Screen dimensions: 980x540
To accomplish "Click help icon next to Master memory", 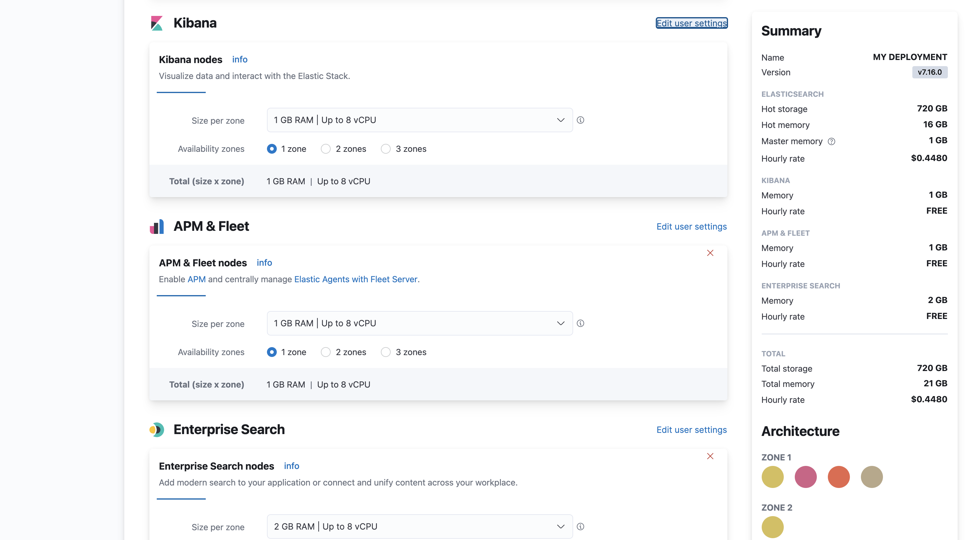I will pyautogui.click(x=832, y=141).
